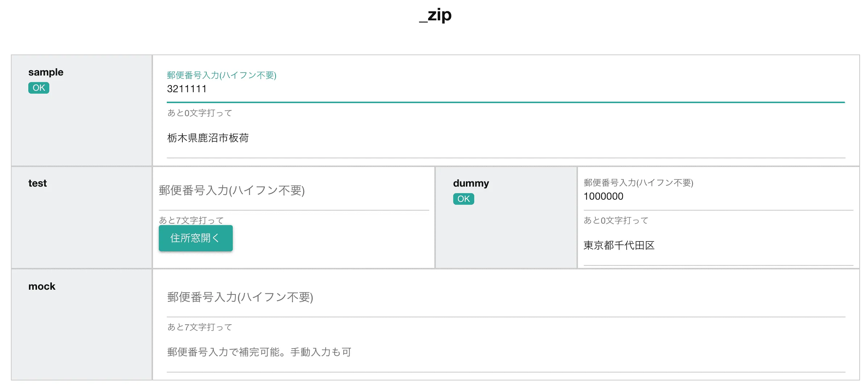Click the OK badge in dummy section
This screenshot has width=868, height=387.
point(463,199)
